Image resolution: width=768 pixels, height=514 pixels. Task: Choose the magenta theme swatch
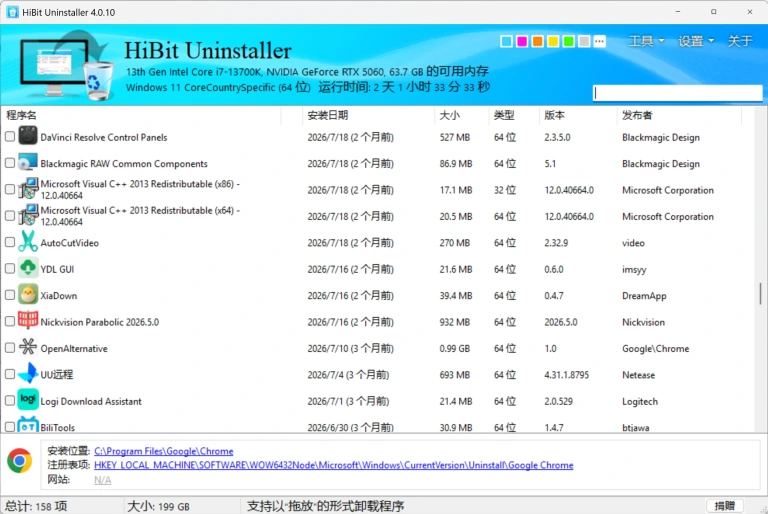point(522,41)
